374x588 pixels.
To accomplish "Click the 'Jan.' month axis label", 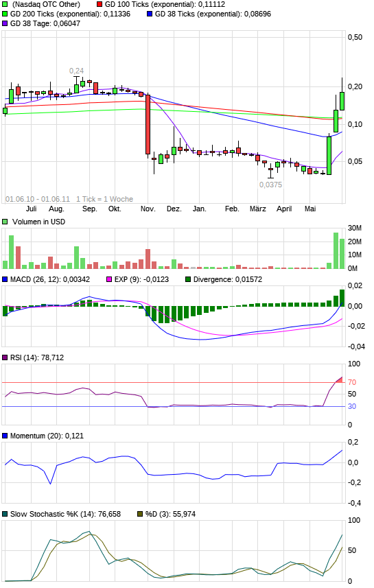I will click(199, 209).
